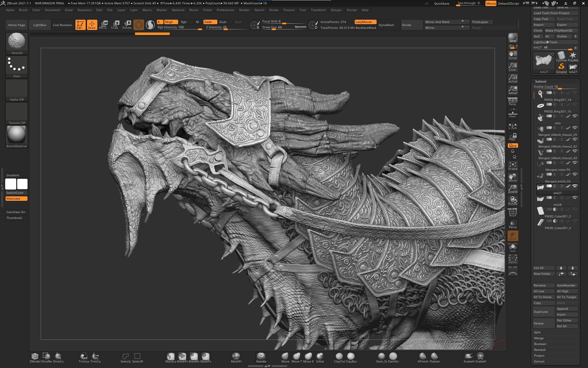Open the ZPlugin menu
Viewport: 588px width, 368px height.
[336, 9]
